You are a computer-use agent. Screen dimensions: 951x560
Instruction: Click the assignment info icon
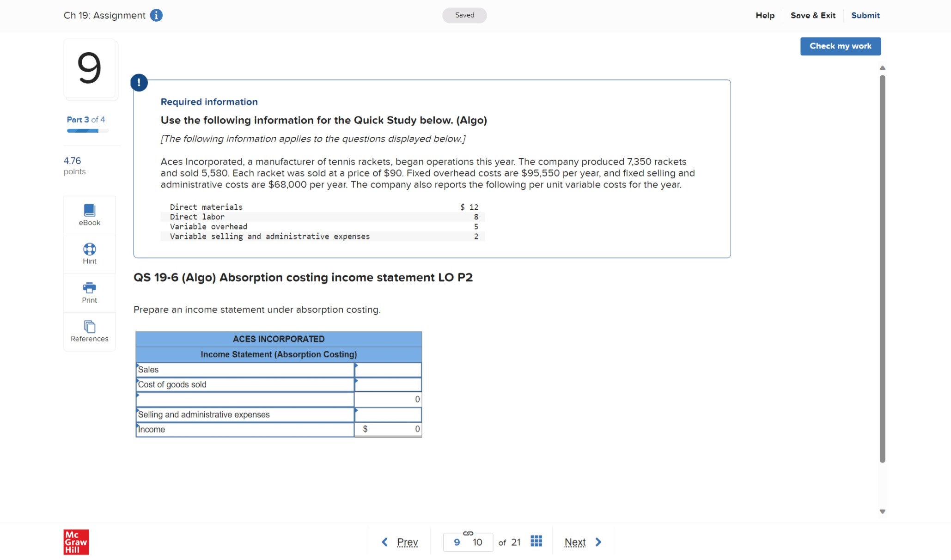click(x=156, y=15)
